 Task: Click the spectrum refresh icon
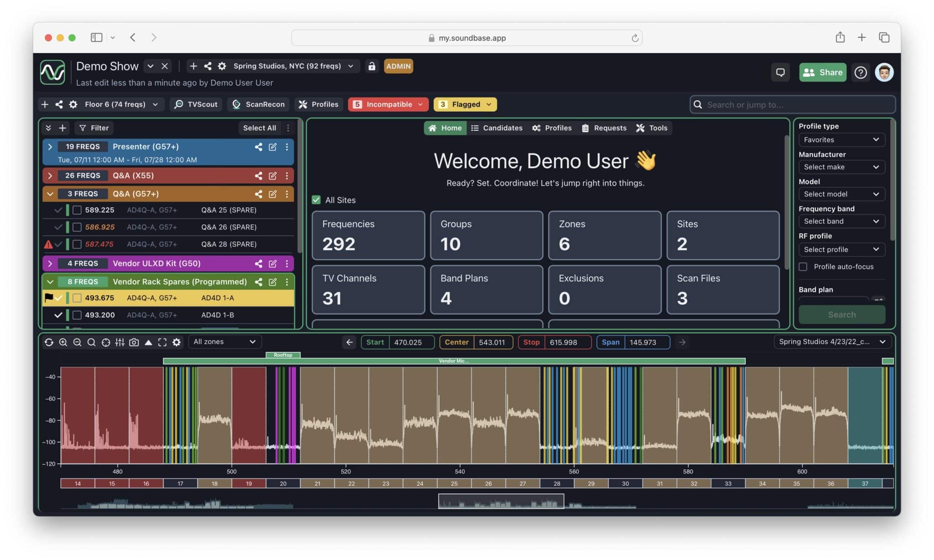pos(49,342)
